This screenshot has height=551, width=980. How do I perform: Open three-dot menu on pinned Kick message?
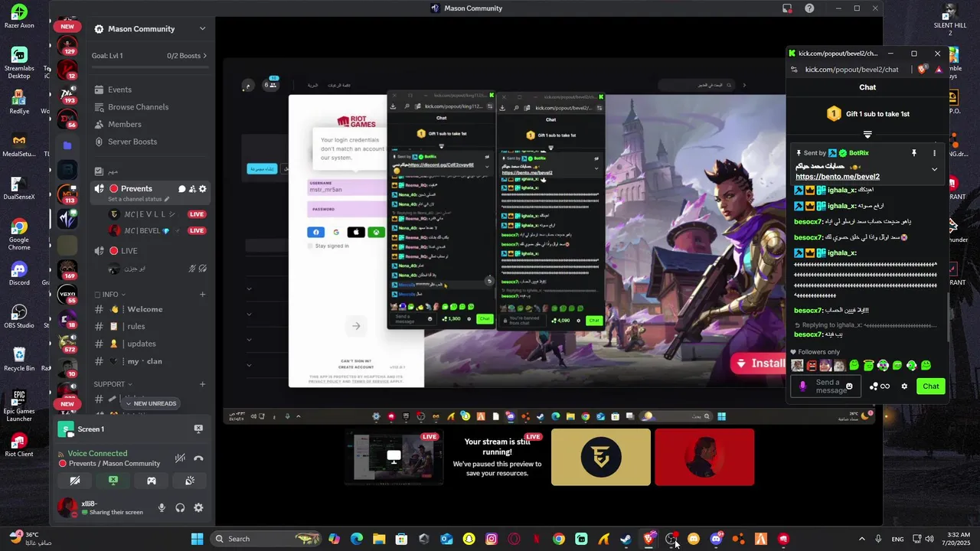pos(934,153)
